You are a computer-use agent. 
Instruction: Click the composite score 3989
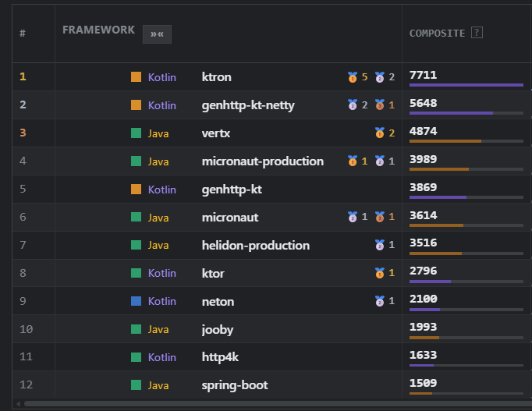pyautogui.click(x=423, y=159)
